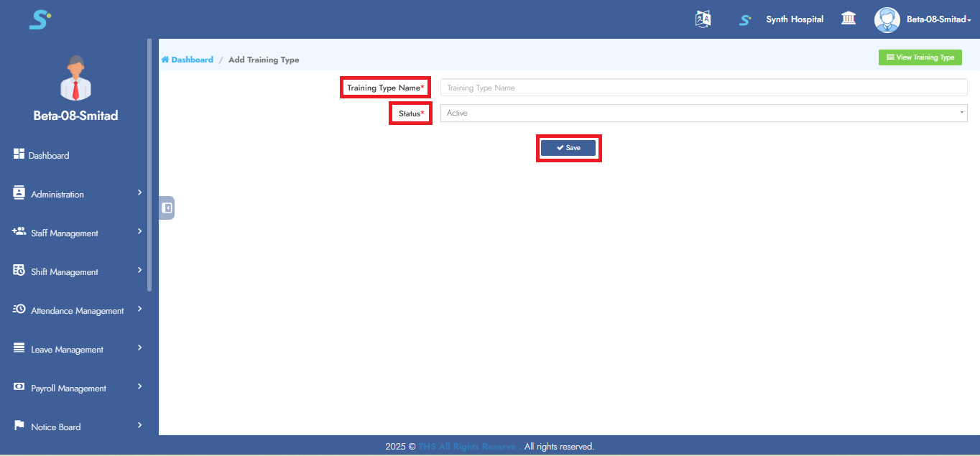This screenshot has width=980, height=456.
Task: Click the Dashboard grid icon in sidebar
Action: tap(19, 154)
